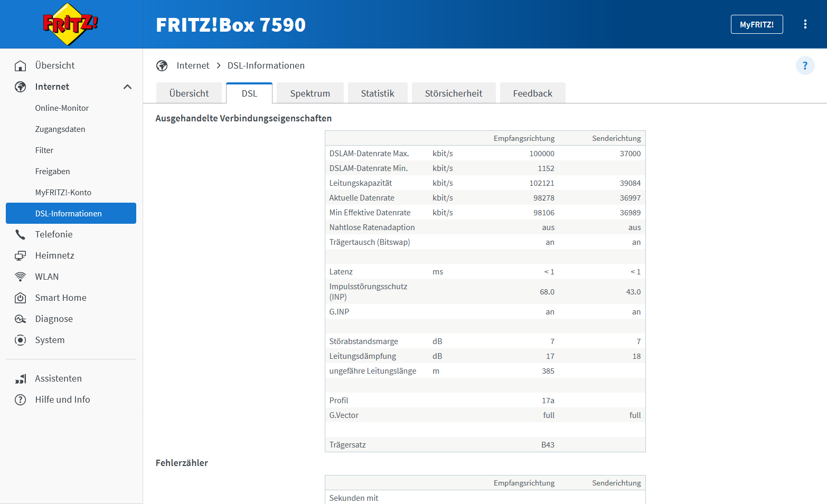Click the Impulsstörungsschutz (INP) label
The image size is (827, 504).
(x=368, y=292)
